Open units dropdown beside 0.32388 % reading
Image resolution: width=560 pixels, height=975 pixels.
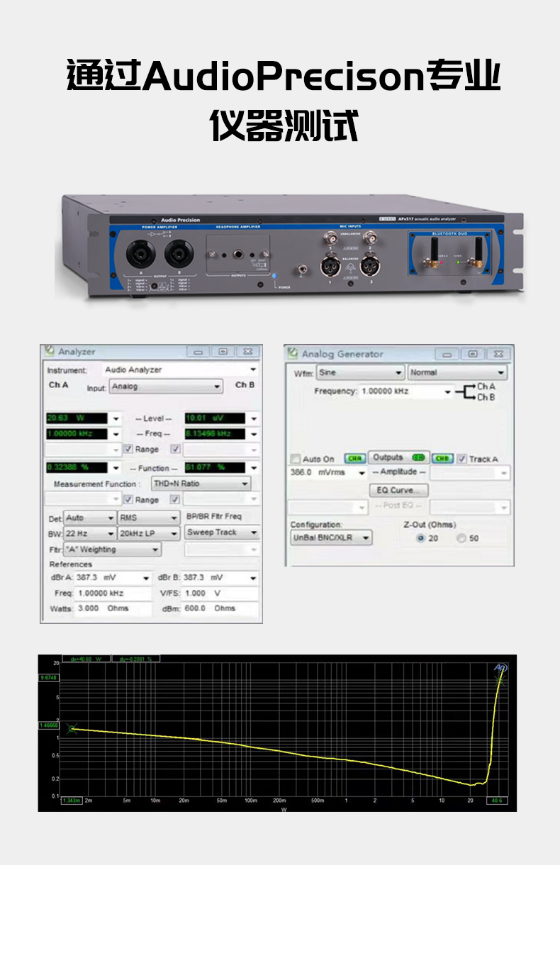coord(116,468)
